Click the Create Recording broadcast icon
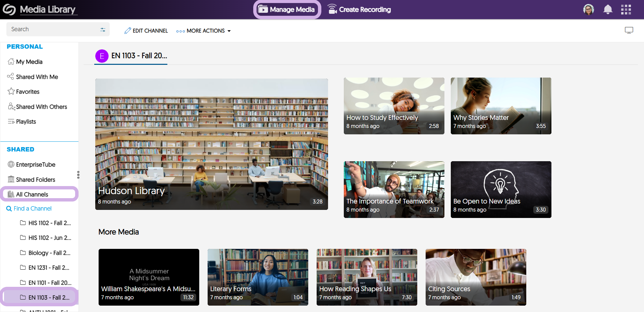 [x=332, y=9]
